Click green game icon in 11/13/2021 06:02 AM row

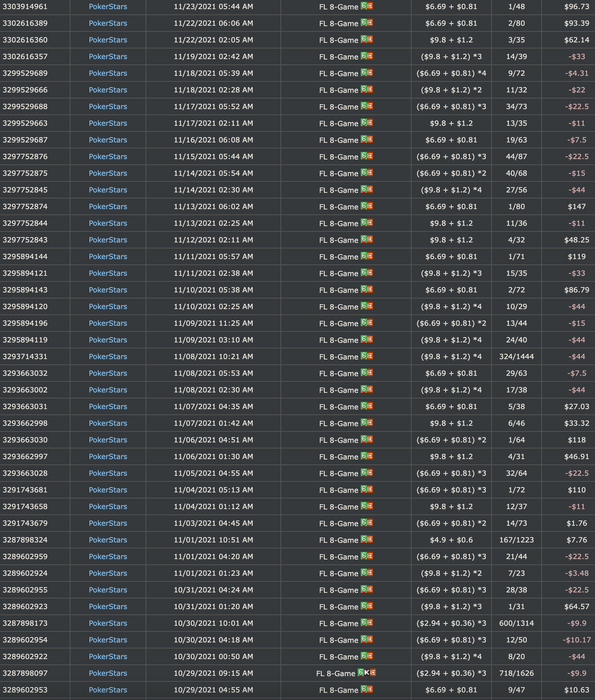(x=364, y=206)
